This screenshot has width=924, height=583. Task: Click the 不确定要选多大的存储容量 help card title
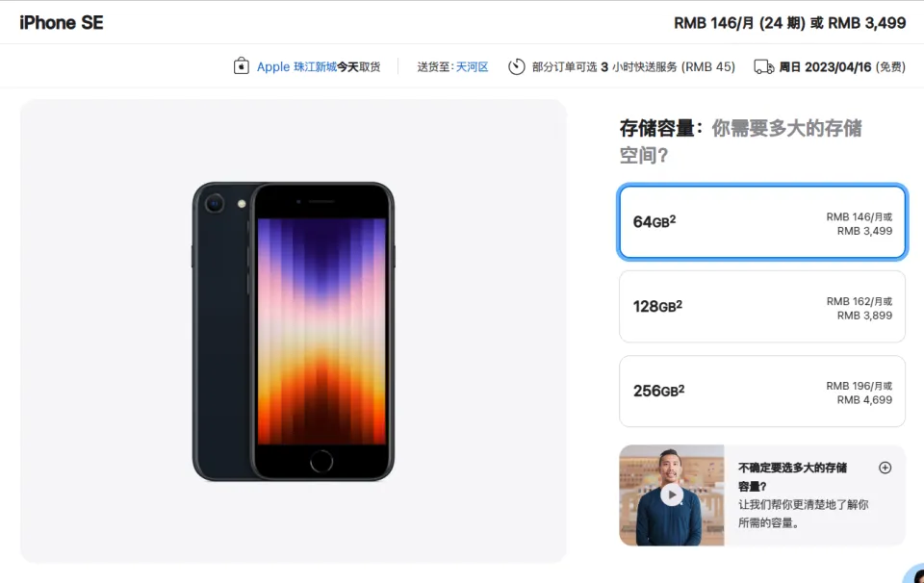click(792, 476)
